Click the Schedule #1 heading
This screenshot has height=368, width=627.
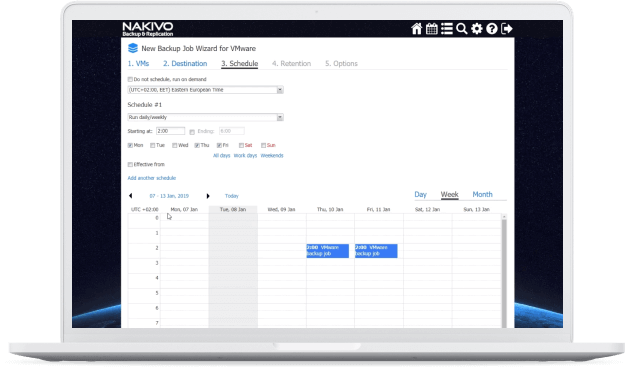coord(145,105)
